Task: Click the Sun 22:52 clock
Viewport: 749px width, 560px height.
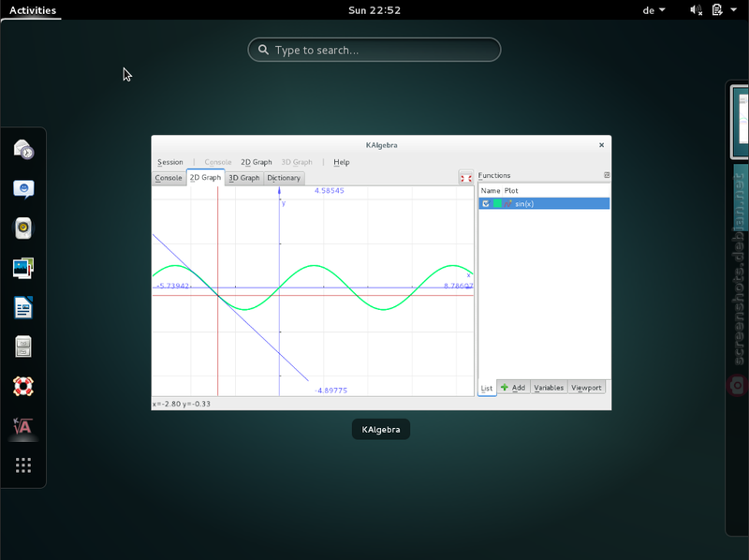Action: point(374,10)
